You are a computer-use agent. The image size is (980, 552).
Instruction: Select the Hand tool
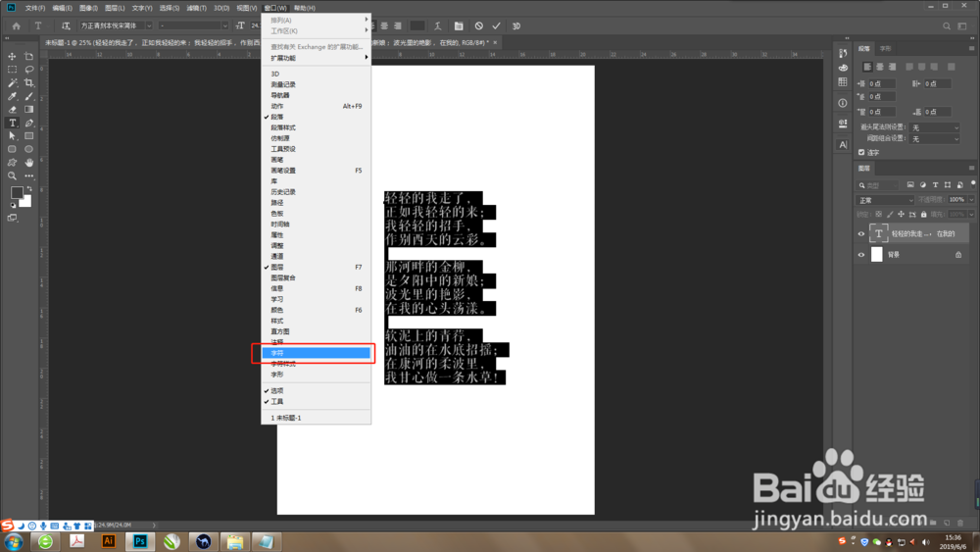click(28, 163)
